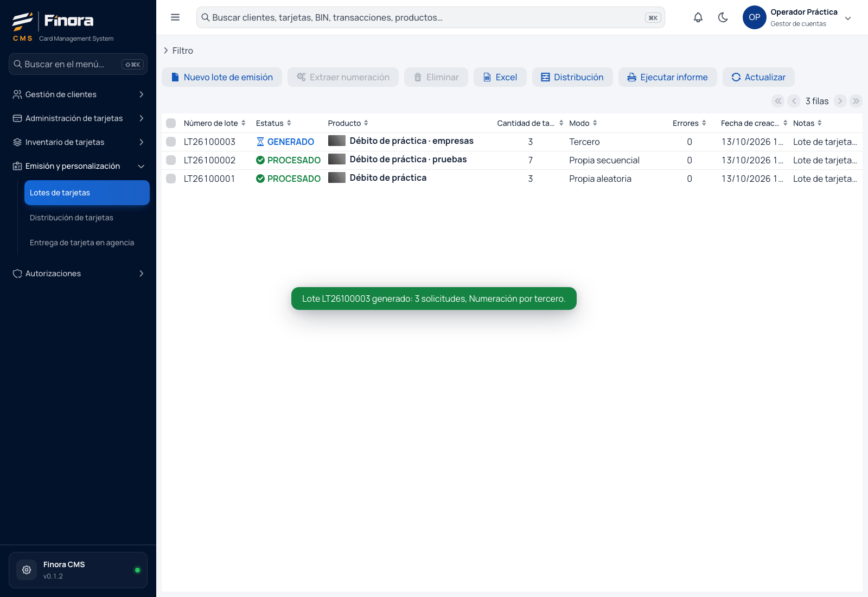Focus the global search field
The width and height of the screenshot is (868, 597).
tap(431, 17)
